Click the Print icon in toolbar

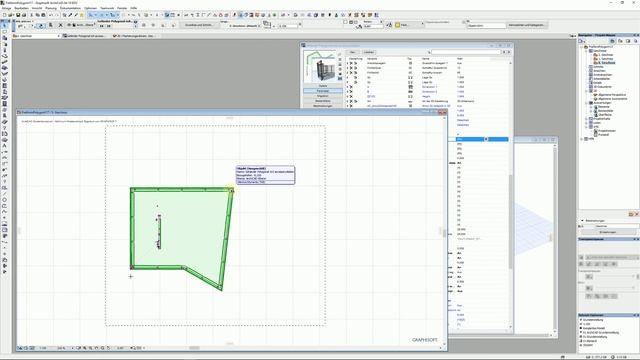click(24, 15)
